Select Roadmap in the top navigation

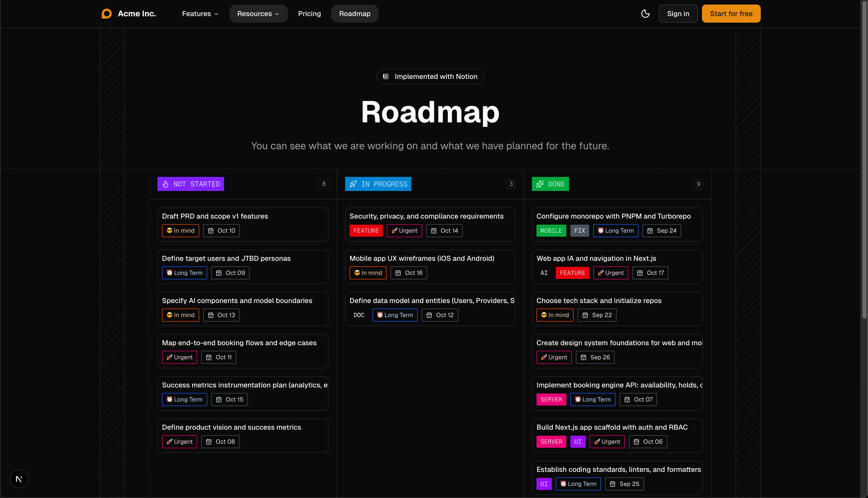pos(355,14)
